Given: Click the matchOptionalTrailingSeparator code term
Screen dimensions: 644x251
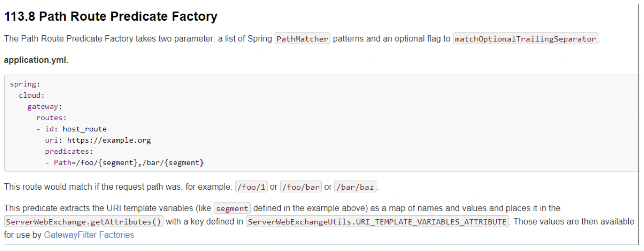Looking at the screenshot, I should 525,39.
